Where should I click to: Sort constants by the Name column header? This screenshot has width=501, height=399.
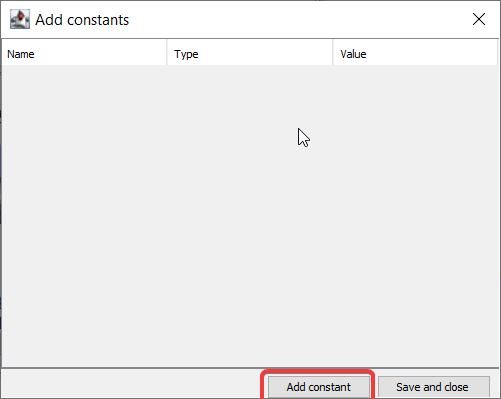coord(84,53)
